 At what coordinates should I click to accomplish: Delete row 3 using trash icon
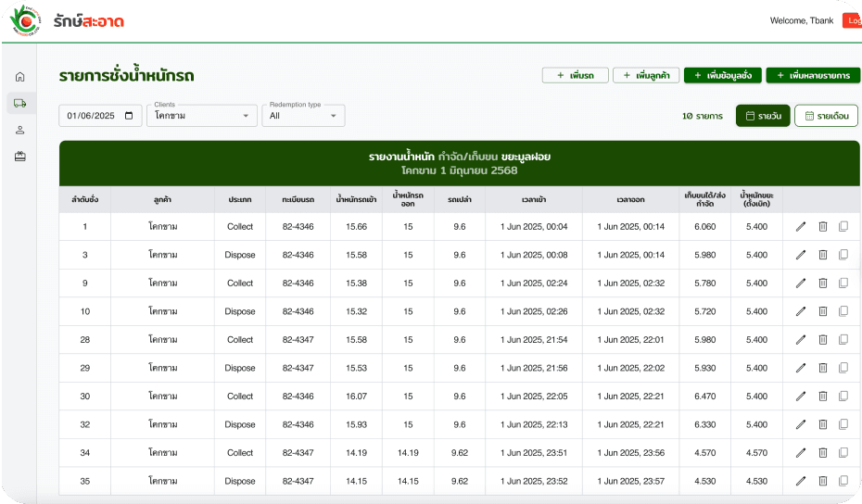coord(822,255)
